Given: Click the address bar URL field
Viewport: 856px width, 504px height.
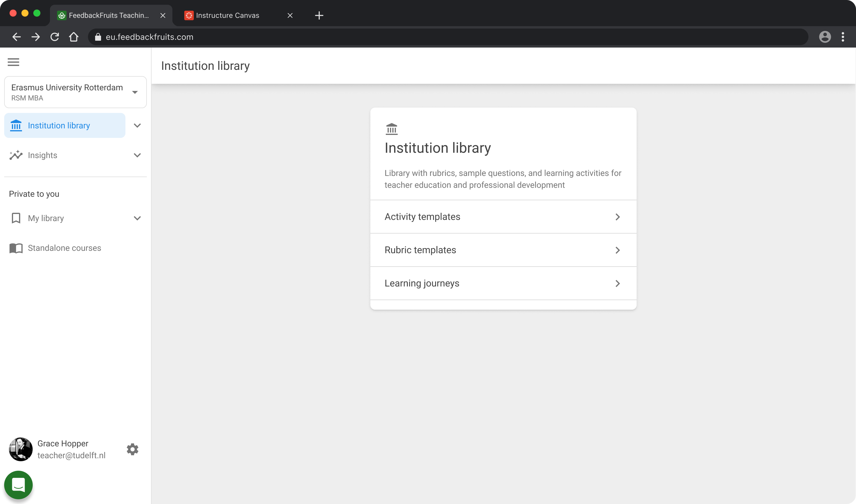Looking at the screenshot, I should (x=448, y=37).
